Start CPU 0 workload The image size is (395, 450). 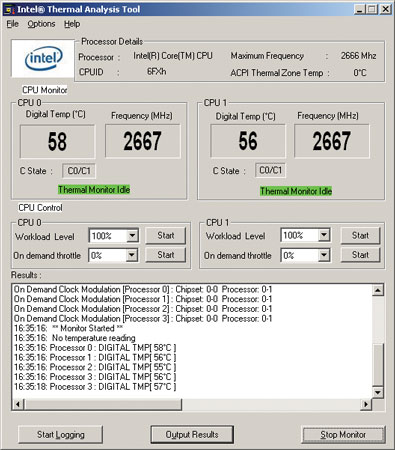click(x=166, y=235)
